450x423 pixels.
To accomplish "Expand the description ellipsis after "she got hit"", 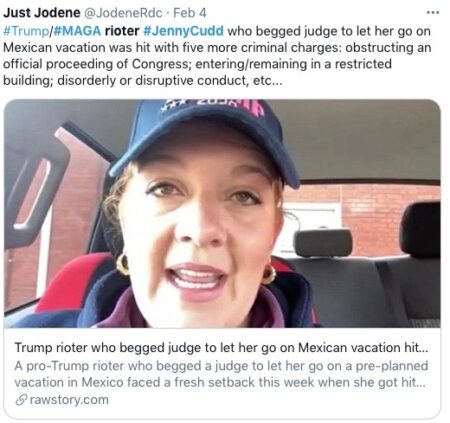I will tap(421, 383).
